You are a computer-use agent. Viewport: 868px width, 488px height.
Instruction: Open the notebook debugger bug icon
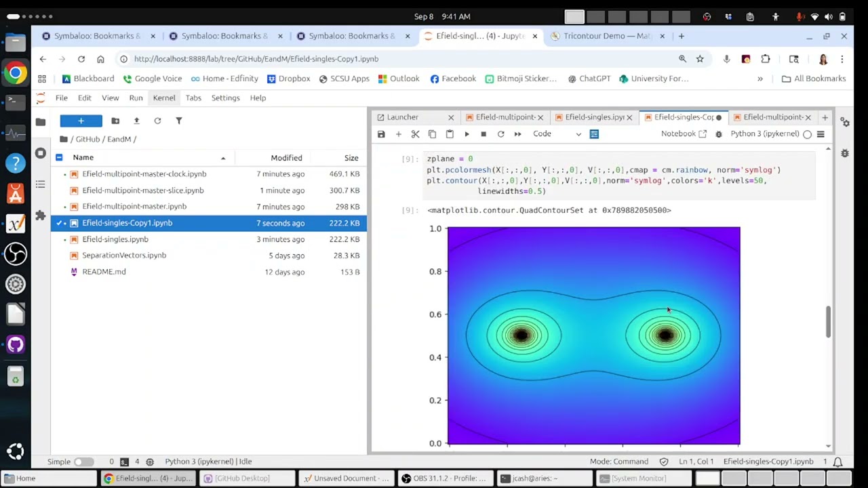719,134
